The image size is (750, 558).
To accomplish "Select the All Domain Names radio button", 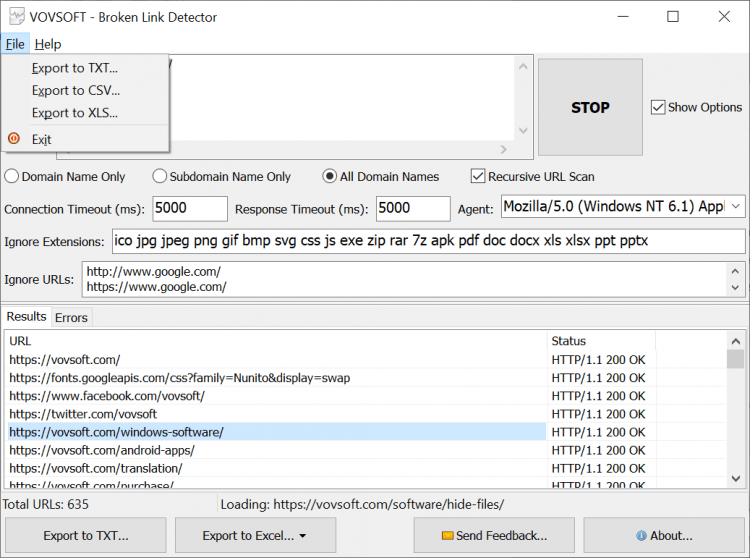I will point(330,177).
